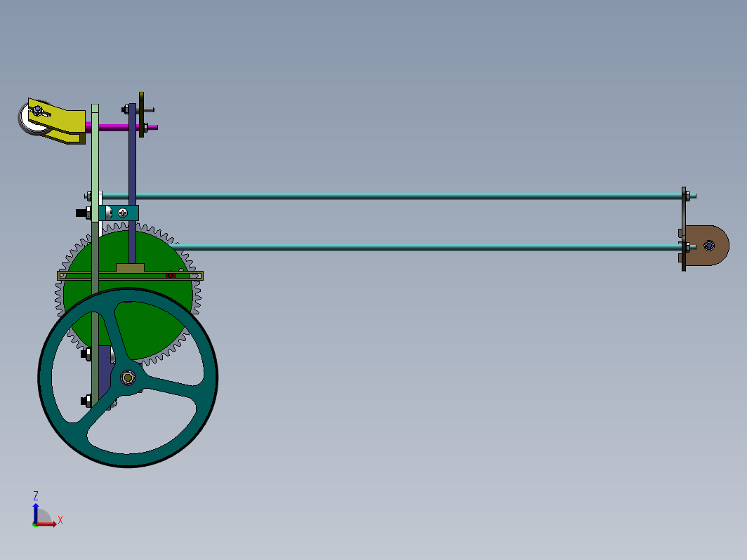Select the dark end plate on right
The image size is (747, 560).
pos(684,229)
